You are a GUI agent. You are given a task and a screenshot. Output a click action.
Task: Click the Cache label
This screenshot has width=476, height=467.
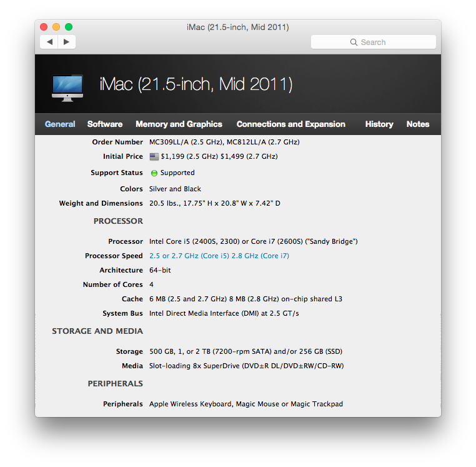132,299
